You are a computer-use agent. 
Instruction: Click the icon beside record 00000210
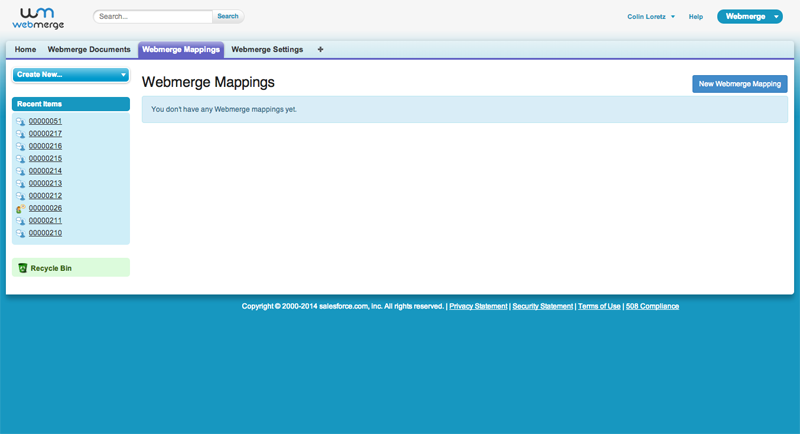click(20, 233)
